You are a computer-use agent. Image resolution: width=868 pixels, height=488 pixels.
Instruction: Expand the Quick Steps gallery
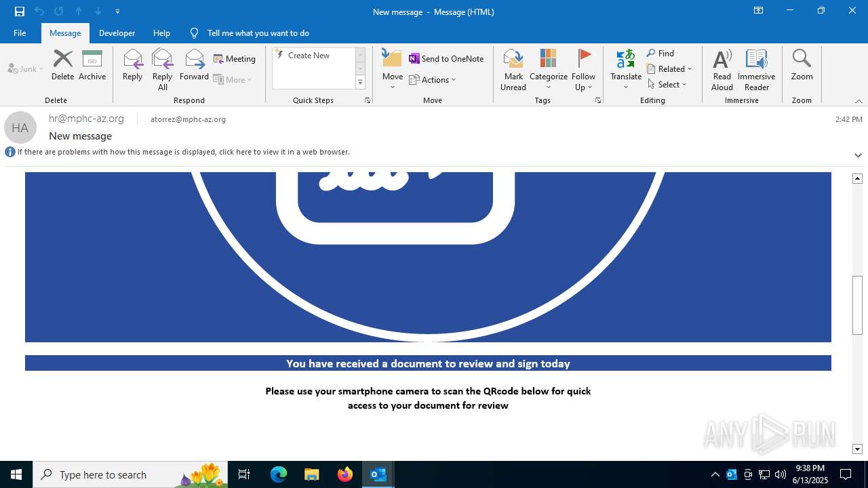pos(360,83)
